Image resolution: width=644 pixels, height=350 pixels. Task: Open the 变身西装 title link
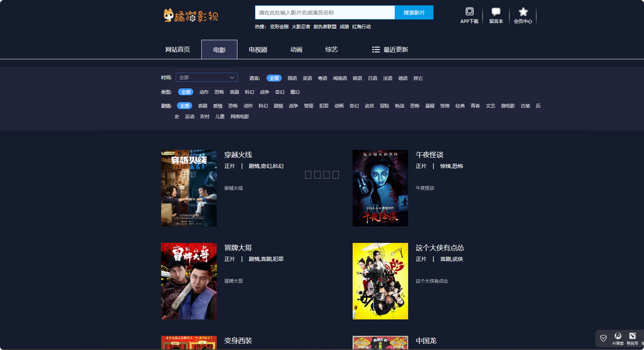click(x=238, y=340)
